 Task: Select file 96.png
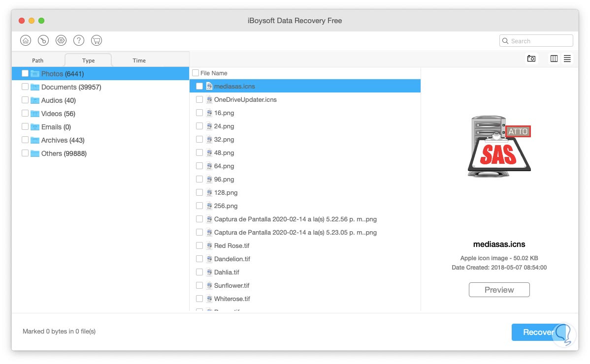(x=305, y=179)
